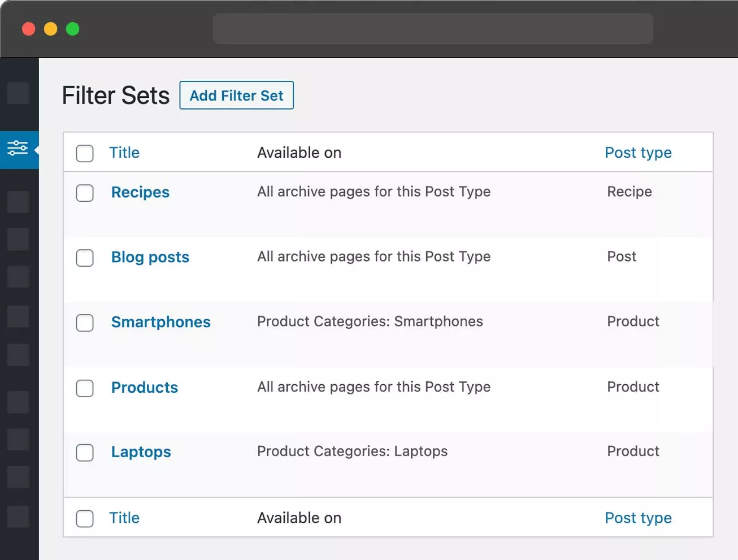The height and width of the screenshot is (560, 738).
Task: Open the Products filter set
Action: pos(145,387)
